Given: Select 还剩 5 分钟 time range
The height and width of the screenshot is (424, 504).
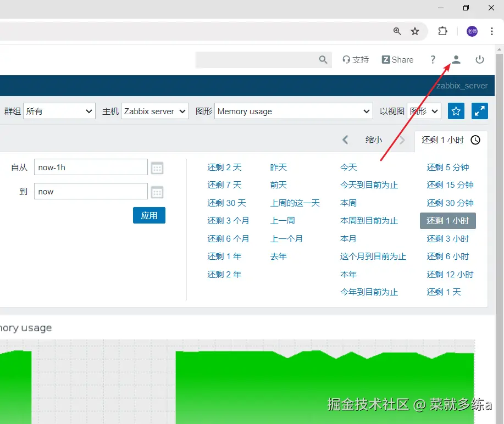Looking at the screenshot, I should (448, 168).
